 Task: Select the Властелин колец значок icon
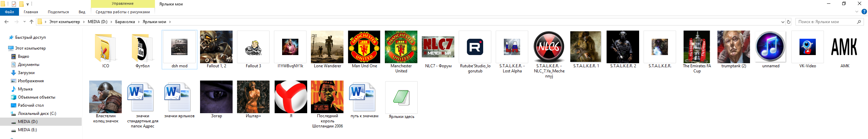(105, 97)
